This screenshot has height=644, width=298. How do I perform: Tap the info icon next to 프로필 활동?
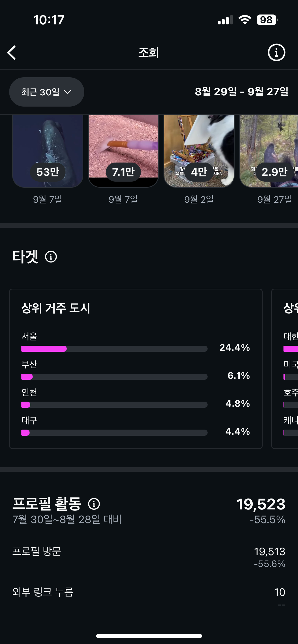94,504
